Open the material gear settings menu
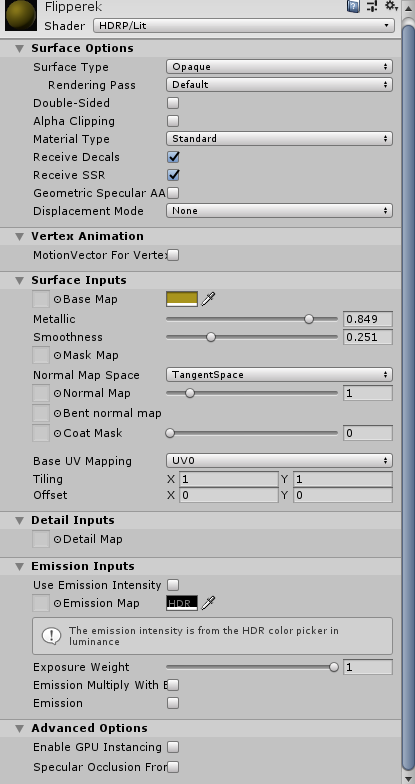Screen dimensions: 415x784 pyautogui.click(x=391, y=6)
